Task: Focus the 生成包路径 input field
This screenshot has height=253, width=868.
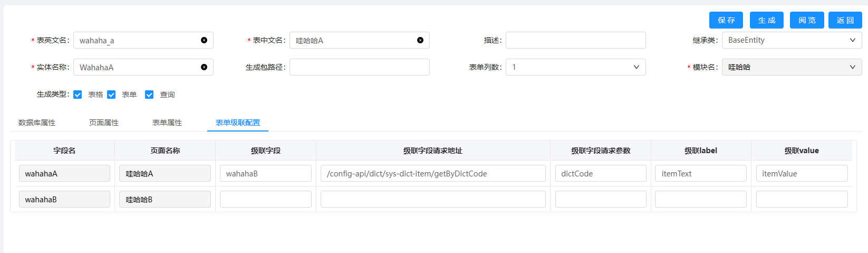Action: pos(359,67)
